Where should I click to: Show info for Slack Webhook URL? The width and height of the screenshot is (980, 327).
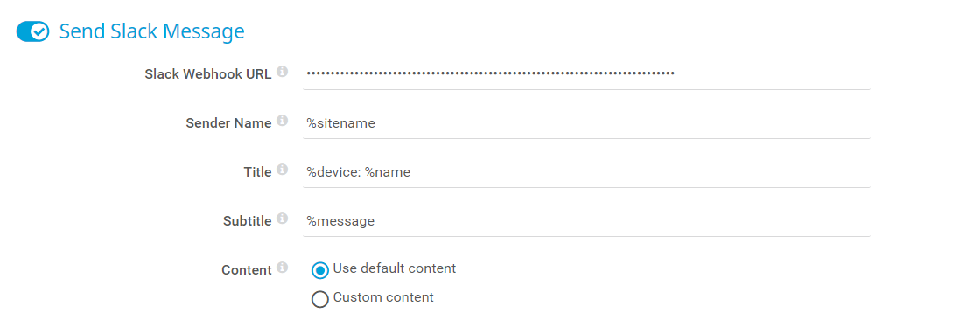click(283, 72)
